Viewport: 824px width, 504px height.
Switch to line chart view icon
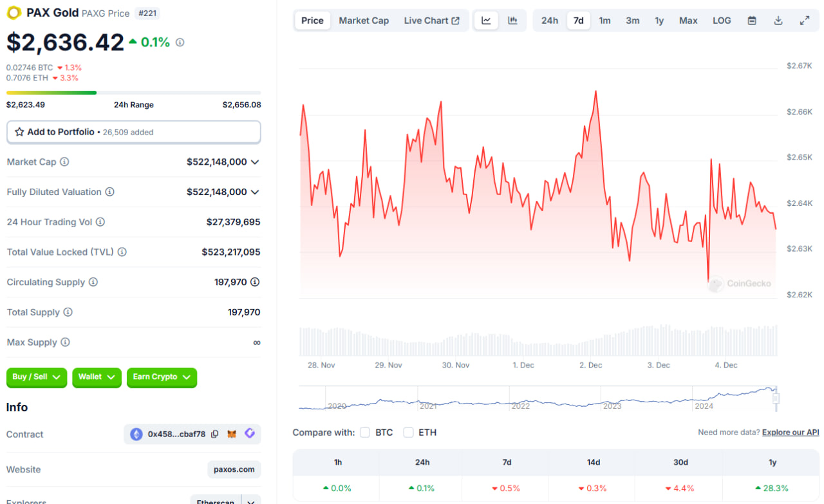[x=486, y=21]
